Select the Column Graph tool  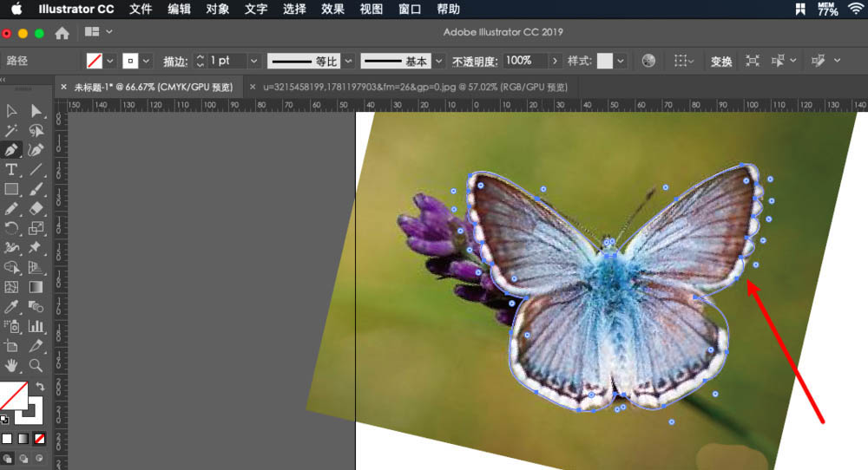pyautogui.click(x=36, y=326)
